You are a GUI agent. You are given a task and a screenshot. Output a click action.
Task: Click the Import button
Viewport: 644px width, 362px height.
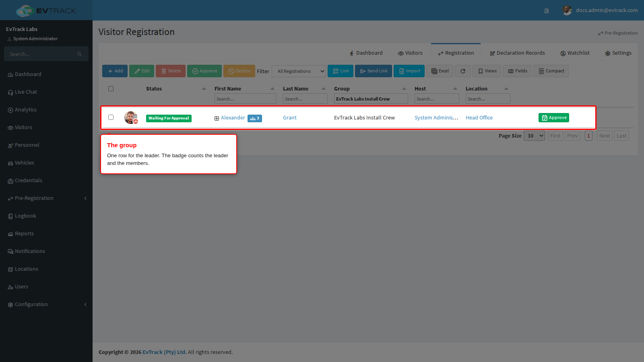tap(409, 71)
